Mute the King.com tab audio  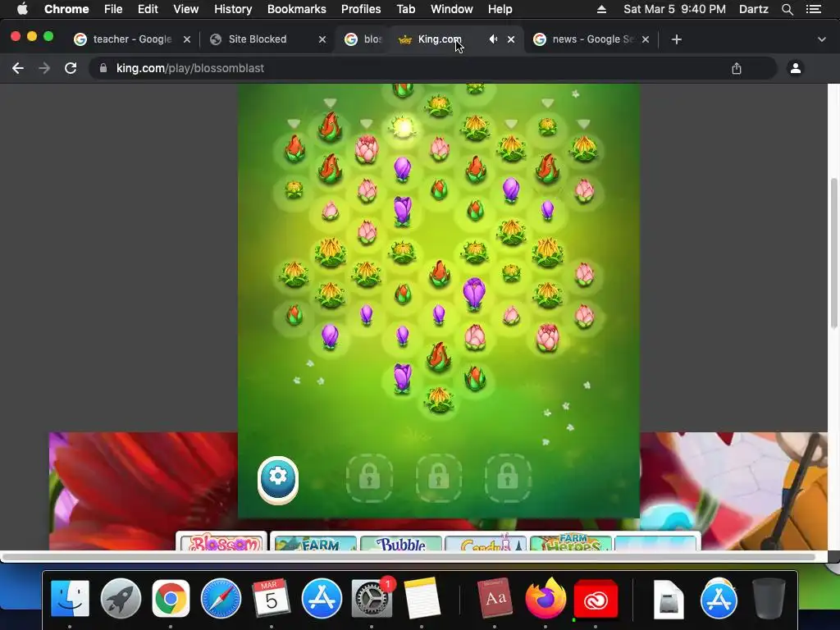click(493, 39)
